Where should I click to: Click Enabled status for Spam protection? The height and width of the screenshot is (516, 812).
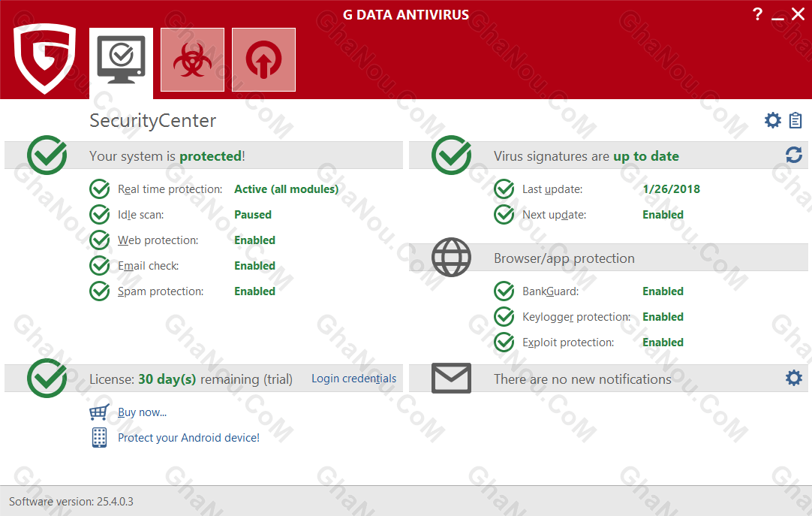tap(255, 291)
